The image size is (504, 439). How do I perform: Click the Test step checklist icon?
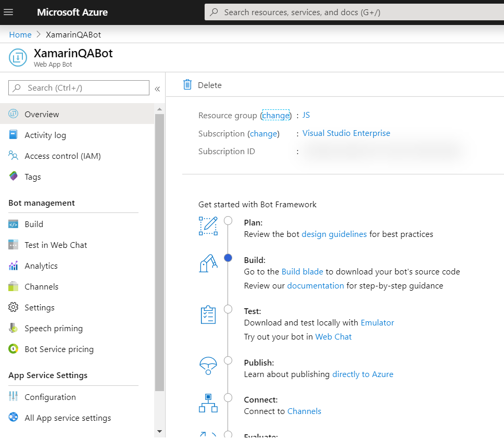(208, 315)
